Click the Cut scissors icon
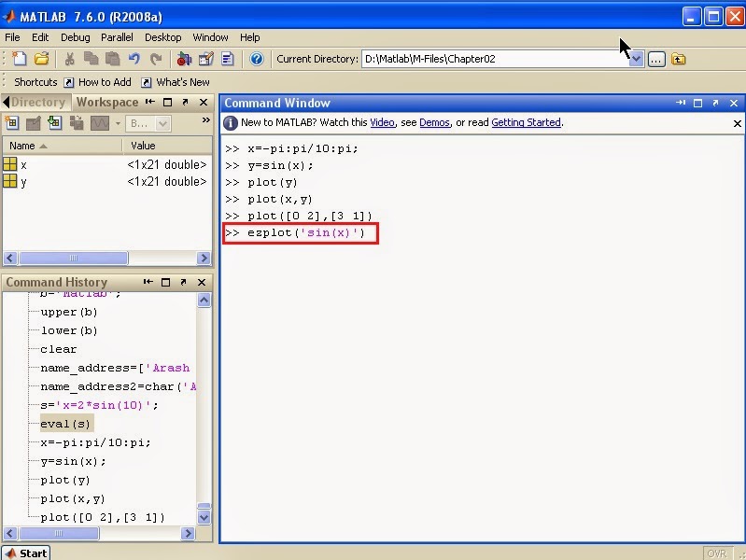The height and width of the screenshot is (560, 746). coord(69,59)
